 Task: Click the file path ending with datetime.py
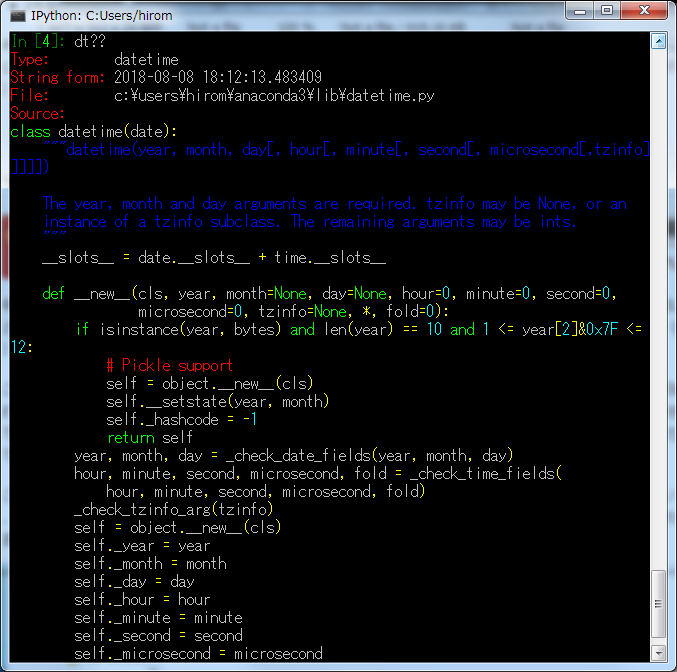(x=274, y=95)
